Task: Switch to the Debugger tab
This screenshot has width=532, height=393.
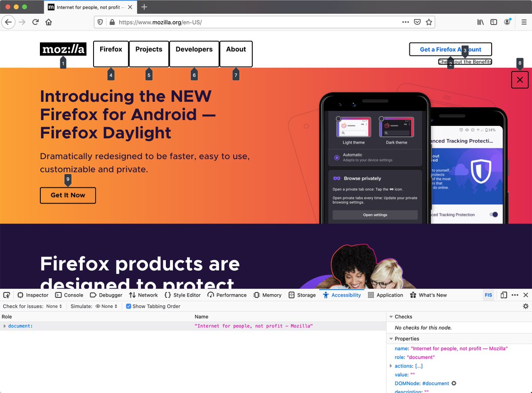Action: pyautogui.click(x=106, y=295)
